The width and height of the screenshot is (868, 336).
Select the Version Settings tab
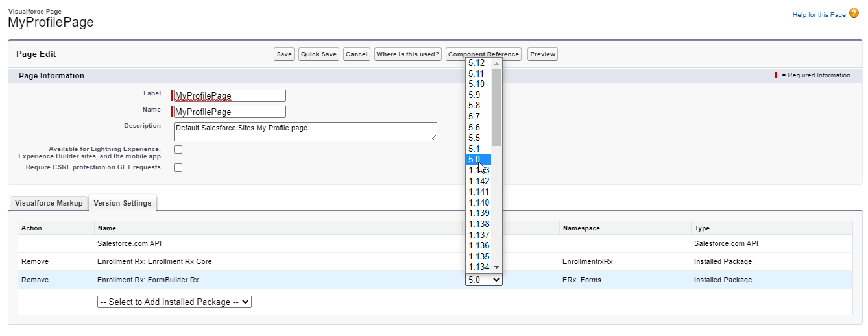coord(123,203)
